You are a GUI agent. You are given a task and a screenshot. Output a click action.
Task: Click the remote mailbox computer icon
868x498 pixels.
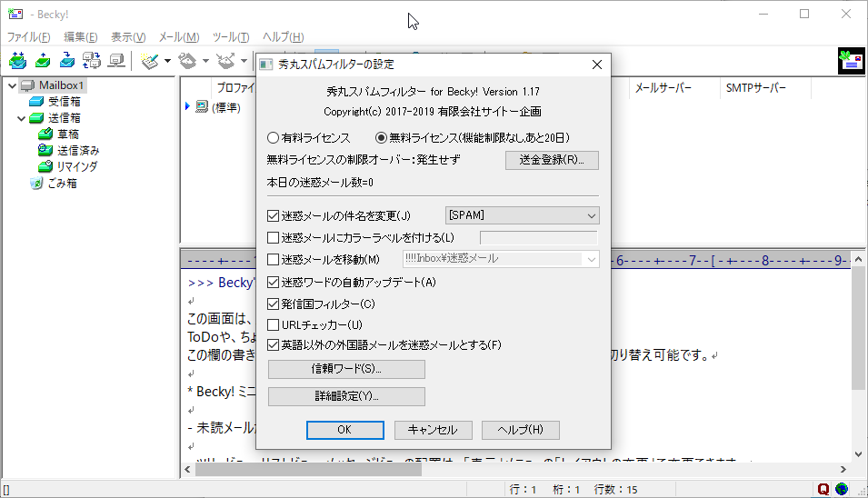(x=116, y=60)
